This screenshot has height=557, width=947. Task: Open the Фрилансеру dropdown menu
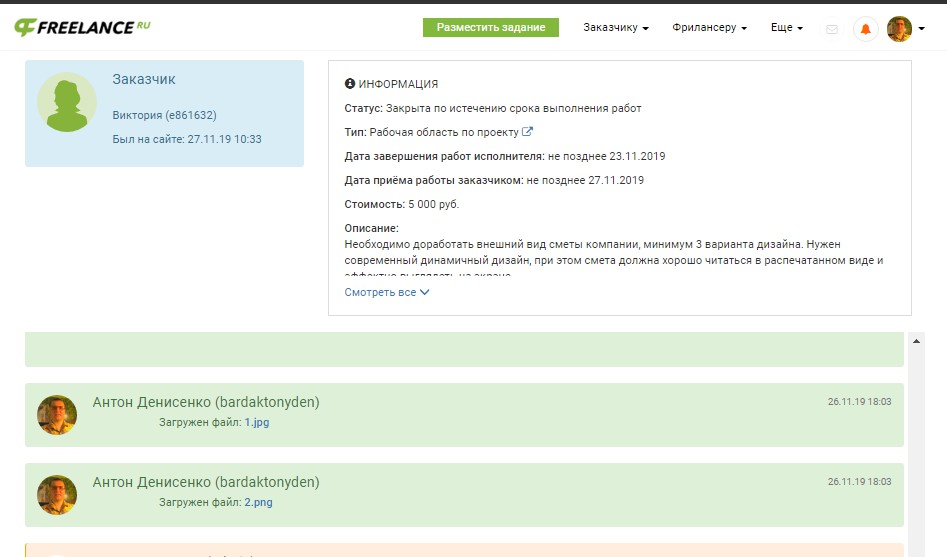pos(710,27)
